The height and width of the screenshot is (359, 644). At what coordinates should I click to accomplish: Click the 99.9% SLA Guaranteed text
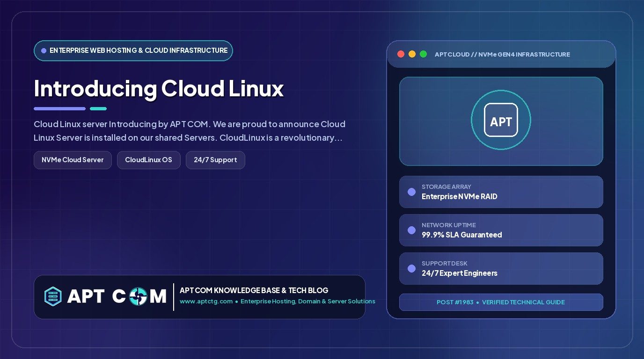[x=462, y=235]
